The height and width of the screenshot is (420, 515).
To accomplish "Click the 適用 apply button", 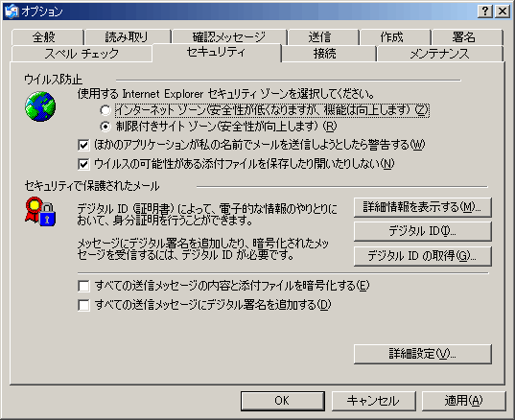I will pyautogui.click(x=463, y=401).
